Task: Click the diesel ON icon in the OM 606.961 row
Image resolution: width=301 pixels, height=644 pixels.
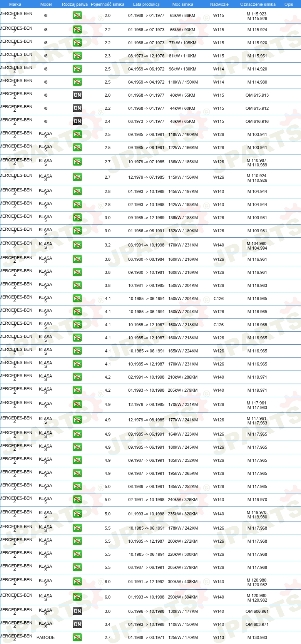Action: [77, 611]
